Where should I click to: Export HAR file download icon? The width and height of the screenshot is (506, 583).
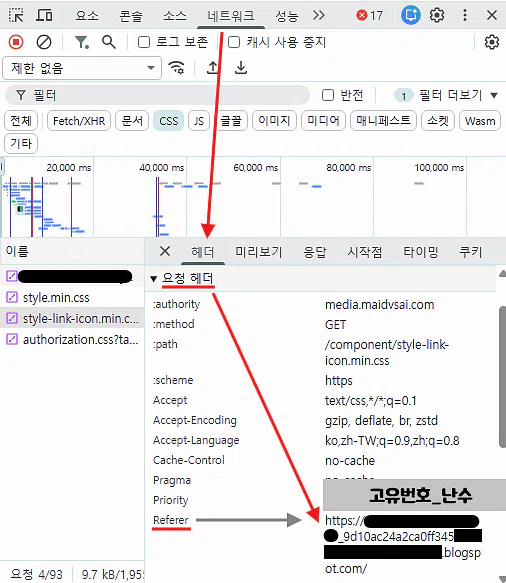[x=241, y=68]
